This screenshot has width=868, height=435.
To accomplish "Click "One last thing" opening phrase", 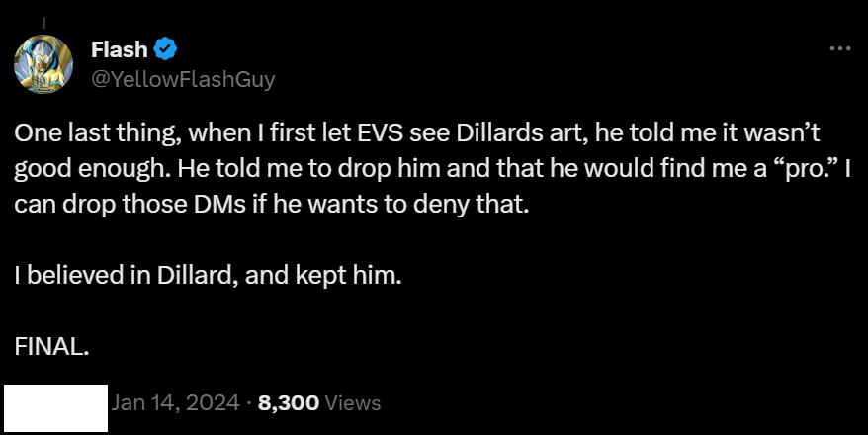I will click(x=97, y=133).
